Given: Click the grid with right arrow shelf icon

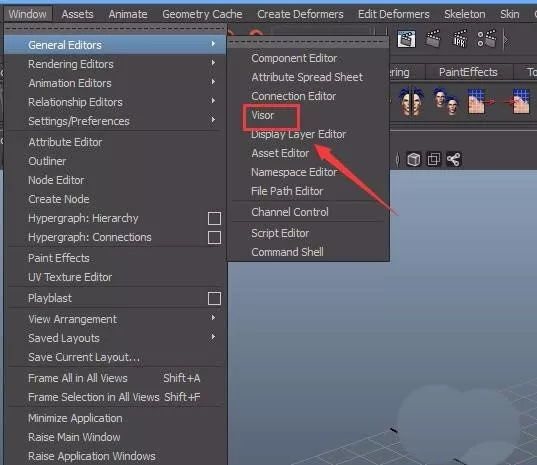Looking at the screenshot, I should coord(481,101).
